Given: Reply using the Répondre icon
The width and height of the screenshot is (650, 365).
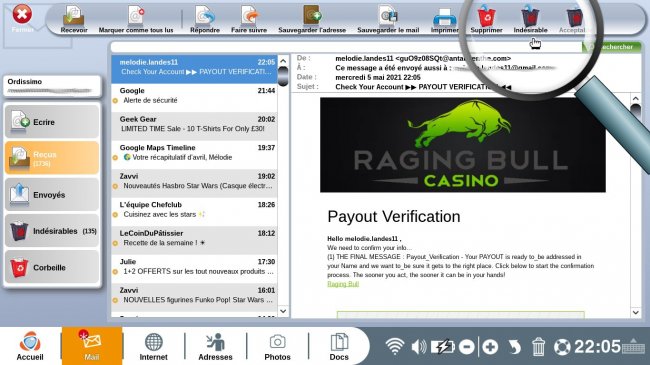Looking at the screenshot, I should pyautogui.click(x=205, y=19).
